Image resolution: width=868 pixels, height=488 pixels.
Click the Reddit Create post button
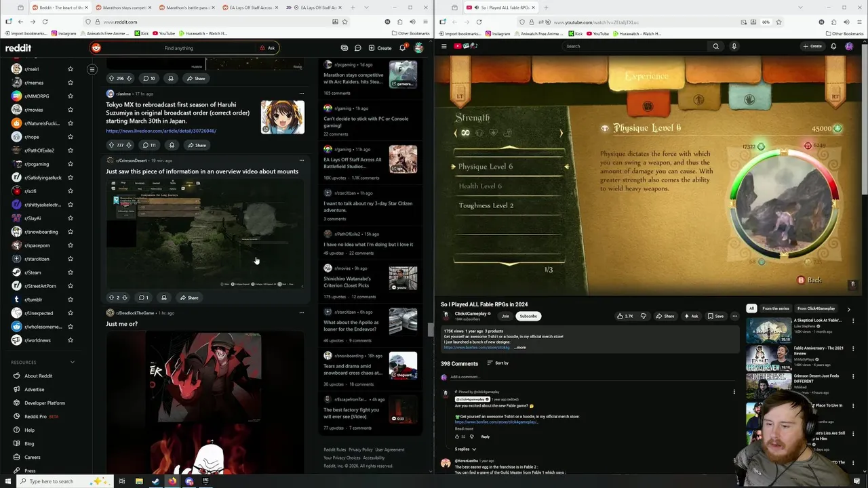tap(380, 48)
